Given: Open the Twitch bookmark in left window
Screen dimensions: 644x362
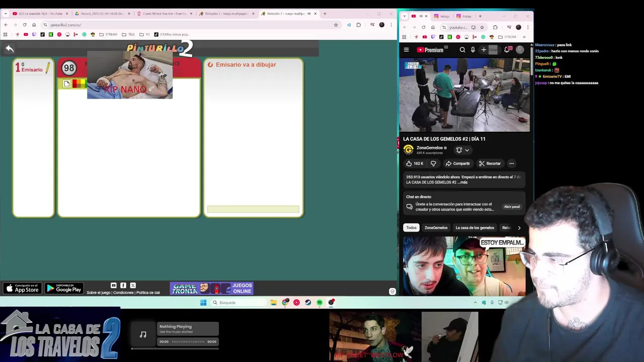Looking at the screenshot, I should pos(34,35).
